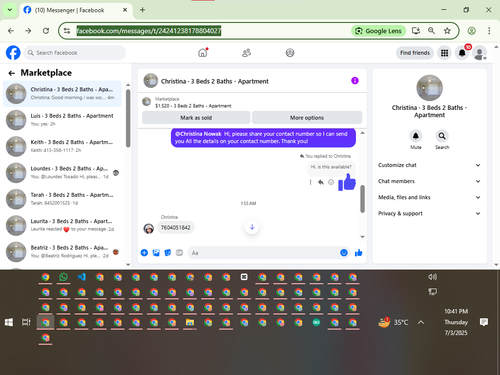View site information icon in address bar
This screenshot has width=500, height=375.
tap(67, 31)
